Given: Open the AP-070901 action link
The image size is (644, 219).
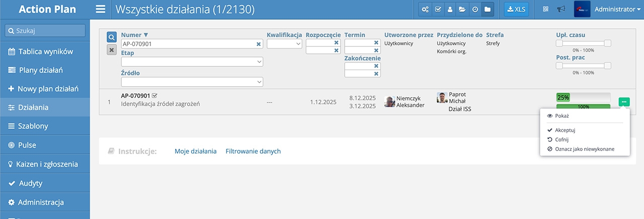Looking at the screenshot, I should (x=136, y=95).
